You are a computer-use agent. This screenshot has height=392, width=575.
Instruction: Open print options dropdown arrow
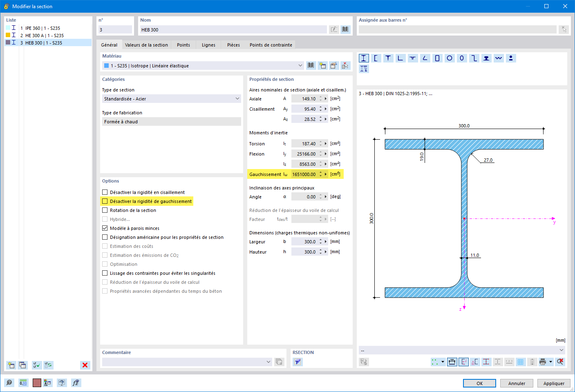point(551,362)
